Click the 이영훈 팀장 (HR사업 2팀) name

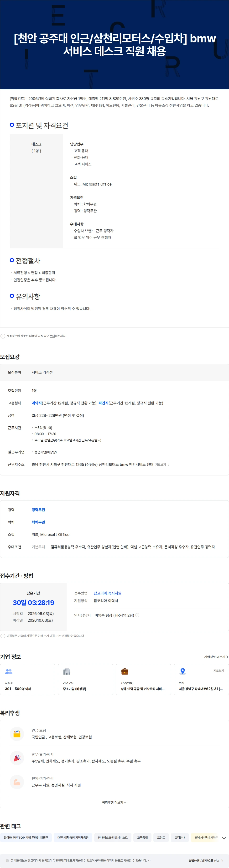(x=114, y=615)
